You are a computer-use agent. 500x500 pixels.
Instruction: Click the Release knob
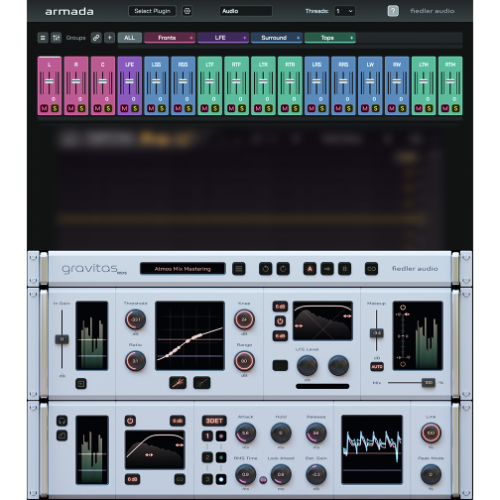(316, 433)
